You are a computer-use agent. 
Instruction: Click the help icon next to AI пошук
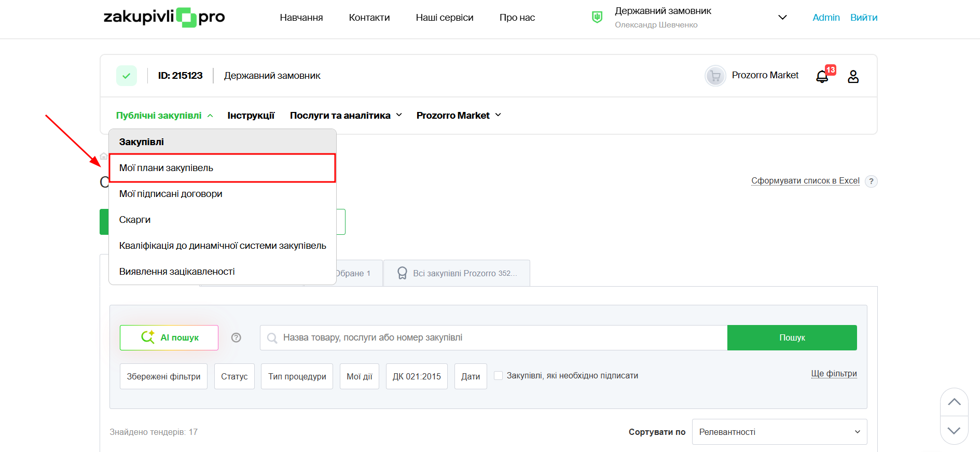tap(236, 337)
